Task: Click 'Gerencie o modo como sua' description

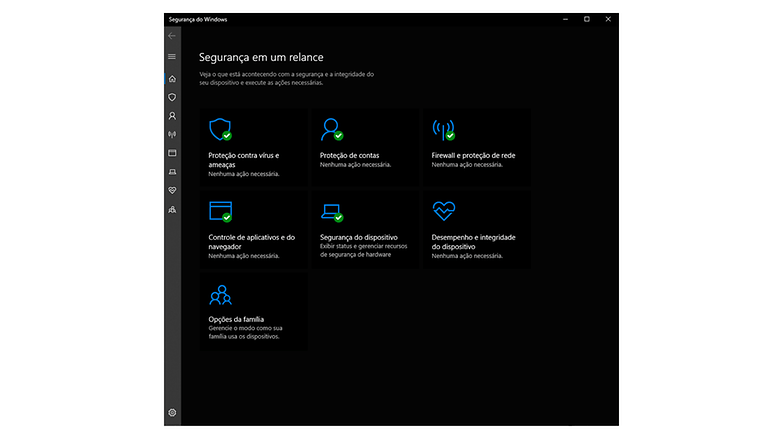Action: point(245,328)
